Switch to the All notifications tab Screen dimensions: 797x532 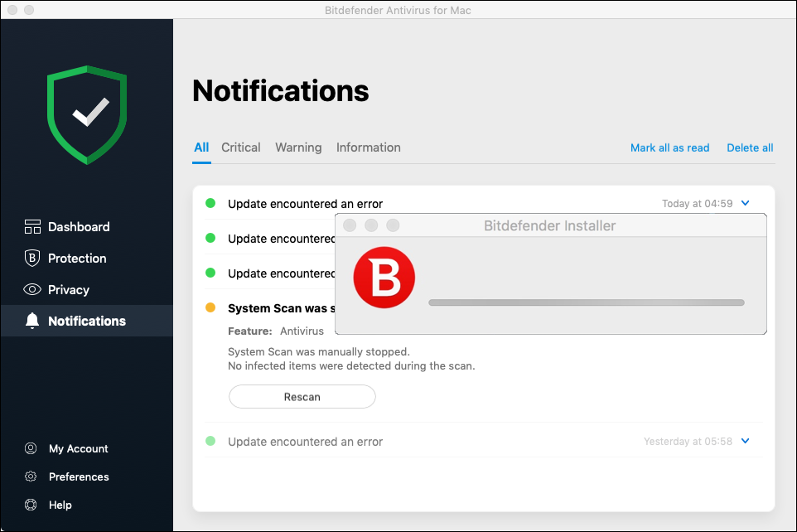(201, 148)
